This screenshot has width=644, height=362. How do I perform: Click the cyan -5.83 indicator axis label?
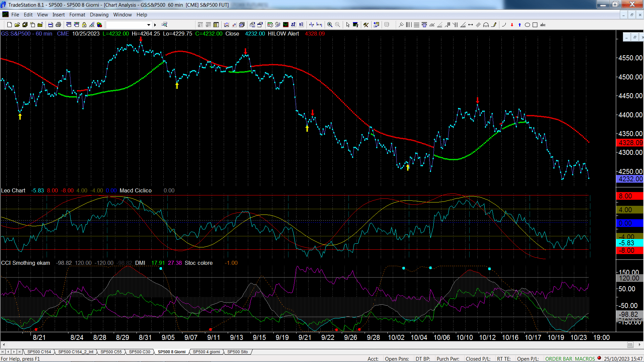point(630,243)
